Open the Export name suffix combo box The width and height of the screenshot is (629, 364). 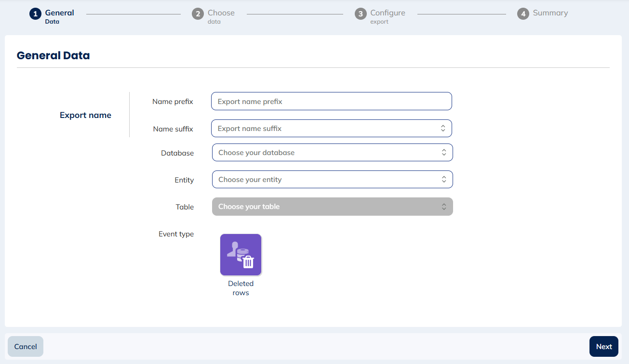tap(323, 129)
